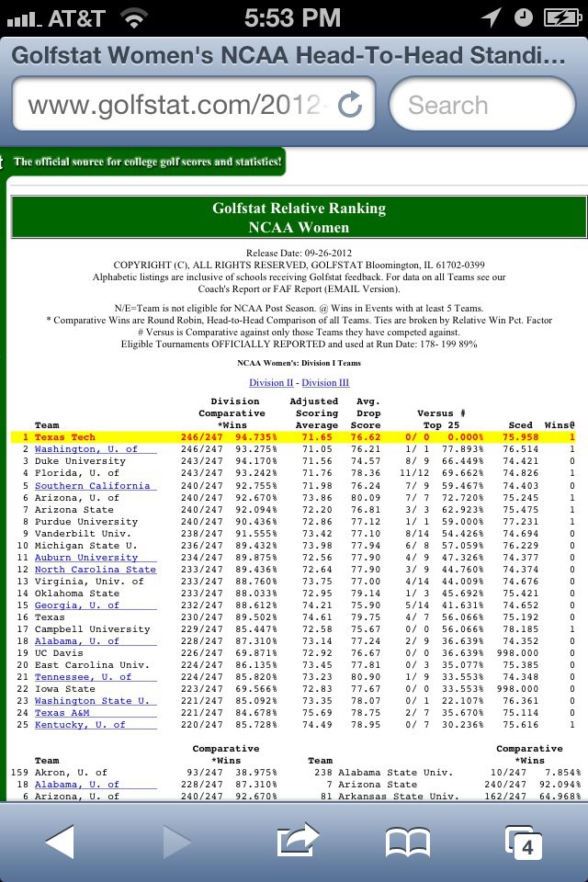Open Tennessee, U. of team link
588x882 pixels.
[84, 677]
